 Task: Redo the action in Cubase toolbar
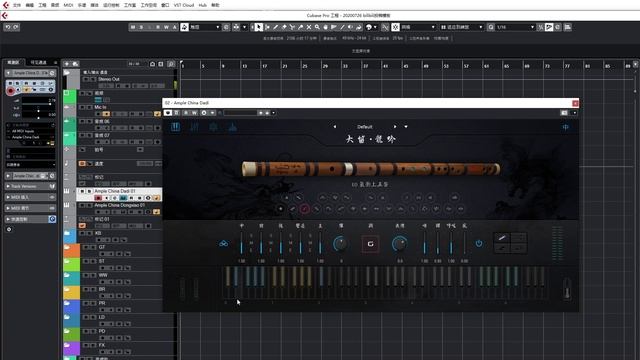[x=16, y=27]
